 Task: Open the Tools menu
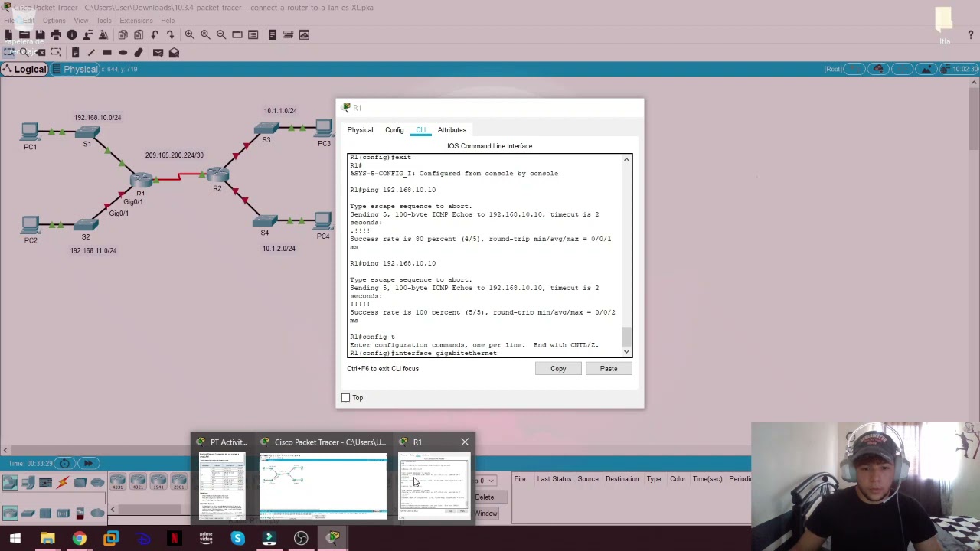coord(103,21)
